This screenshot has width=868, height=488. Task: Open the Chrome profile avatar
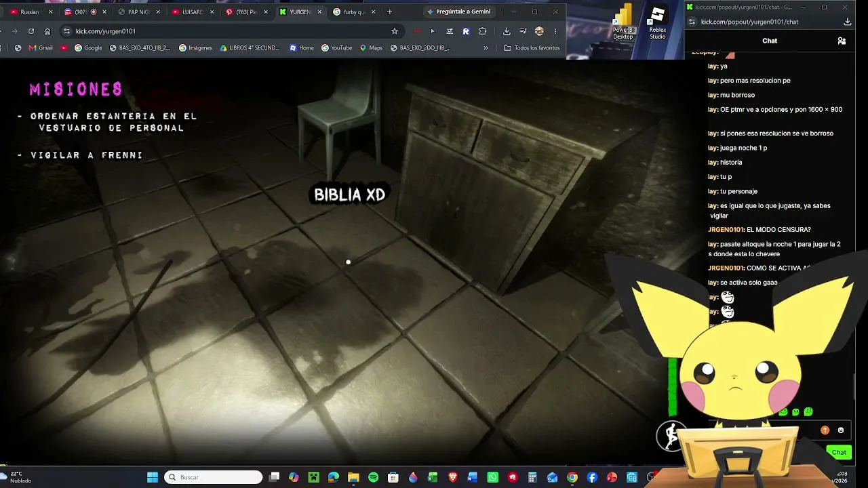[539, 31]
